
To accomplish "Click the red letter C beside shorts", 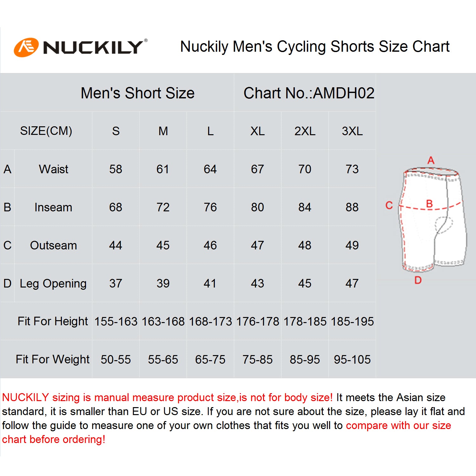I will 389,205.
